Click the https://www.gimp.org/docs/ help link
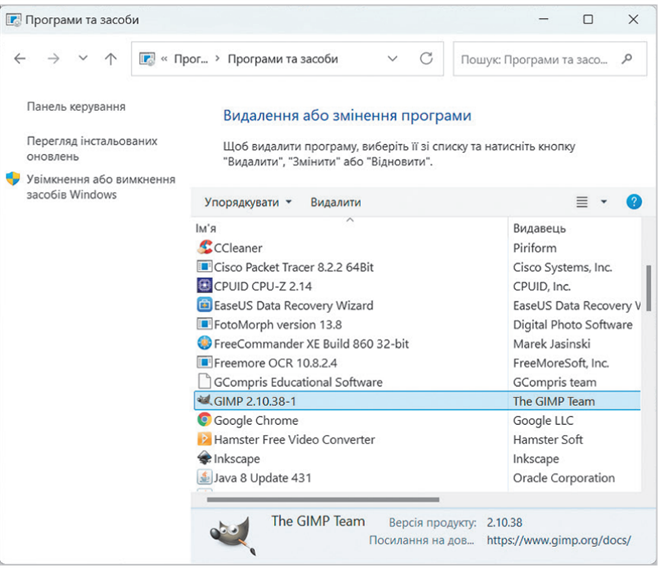Image resolution: width=658 pixels, height=568 pixels. (x=559, y=540)
